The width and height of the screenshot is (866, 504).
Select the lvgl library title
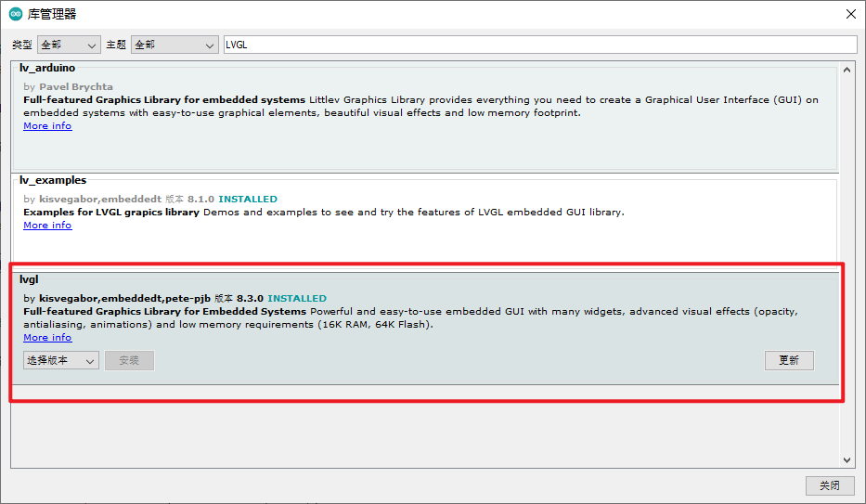pyautogui.click(x=30, y=279)
